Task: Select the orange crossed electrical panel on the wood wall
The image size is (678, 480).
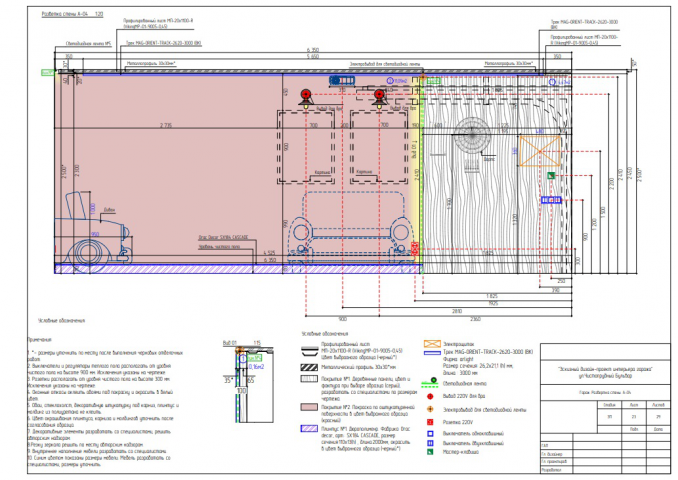Action: (x=540, y=151)
